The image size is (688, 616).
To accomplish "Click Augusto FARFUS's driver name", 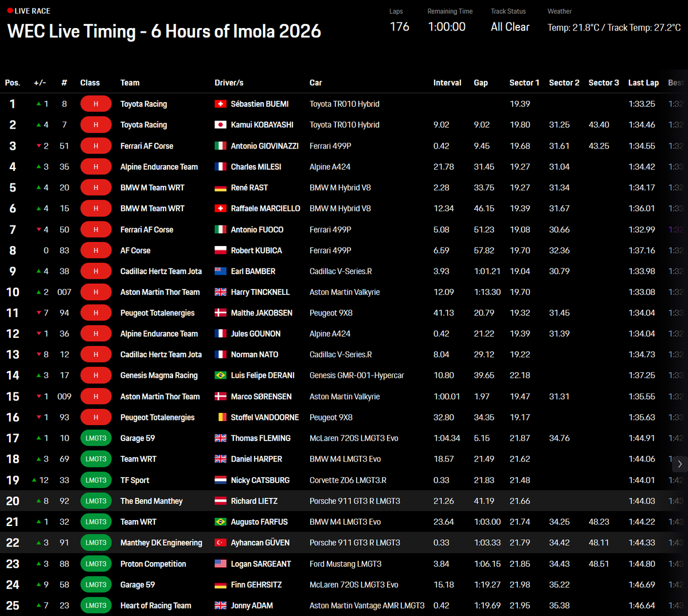I will point(259,522).
